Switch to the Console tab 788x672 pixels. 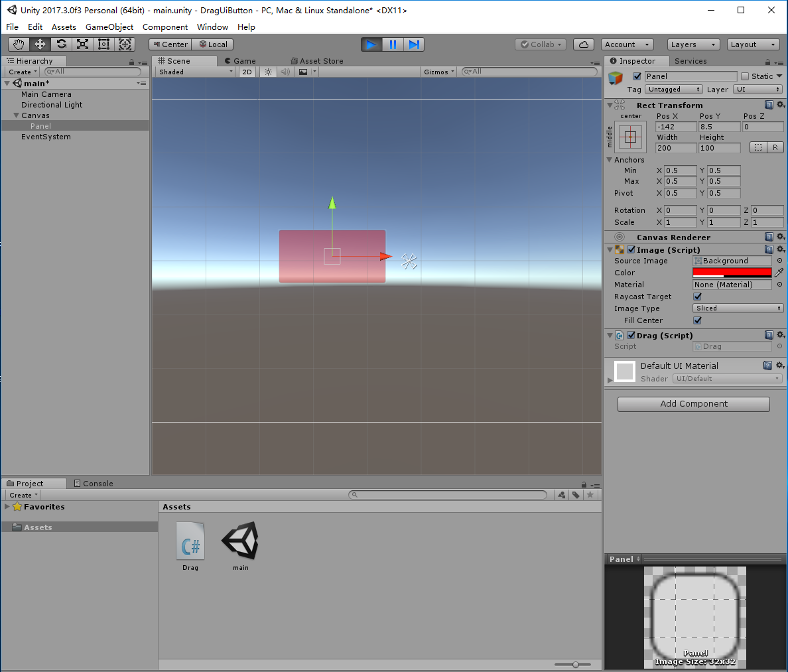(94, 484)
